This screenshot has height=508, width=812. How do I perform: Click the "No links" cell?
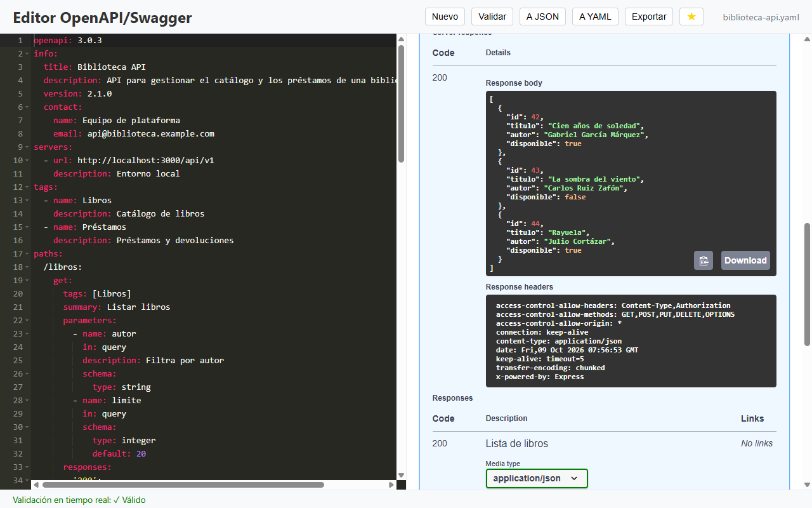pos(757,443)
